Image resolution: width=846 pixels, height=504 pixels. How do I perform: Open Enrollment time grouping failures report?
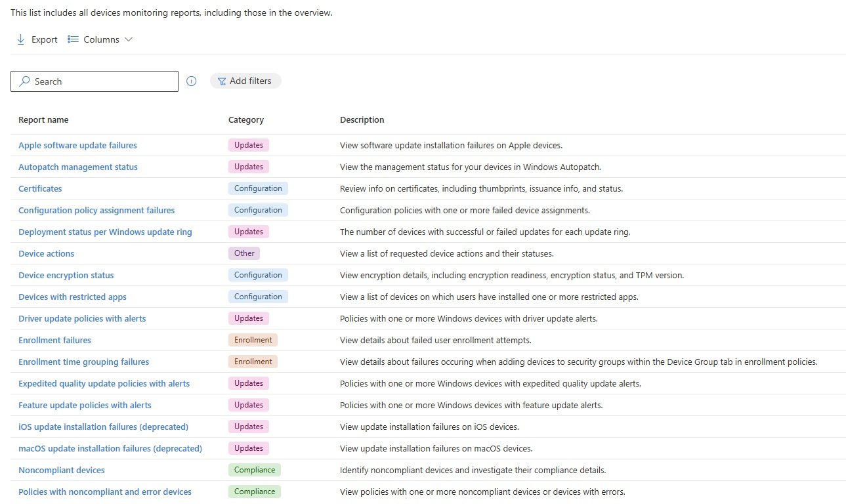click(83, 362)
